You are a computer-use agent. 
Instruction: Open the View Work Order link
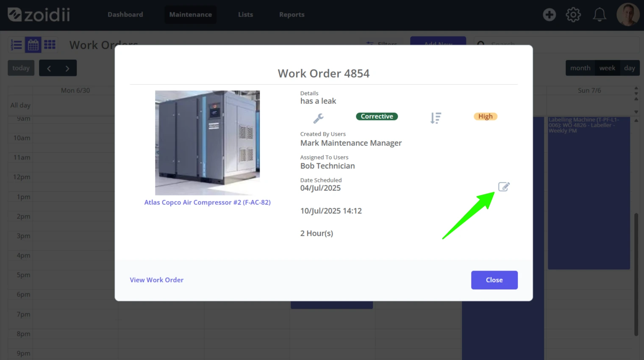pos(156,280)
